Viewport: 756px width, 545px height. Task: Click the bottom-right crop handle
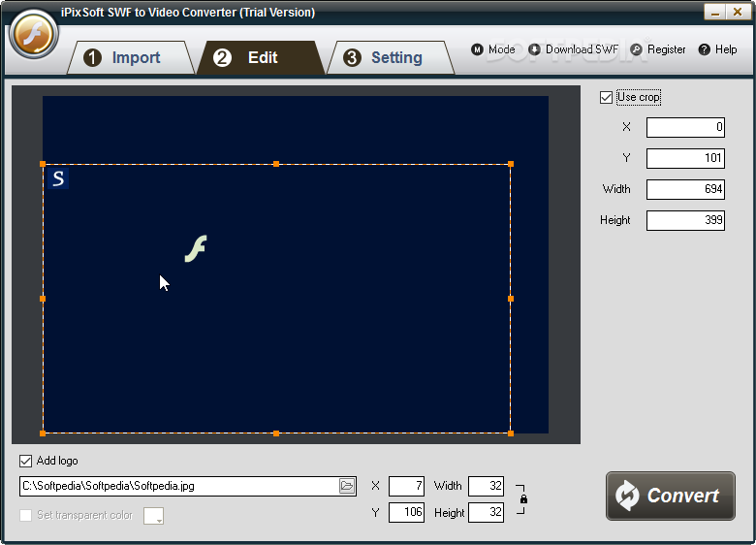click(511, 433)
